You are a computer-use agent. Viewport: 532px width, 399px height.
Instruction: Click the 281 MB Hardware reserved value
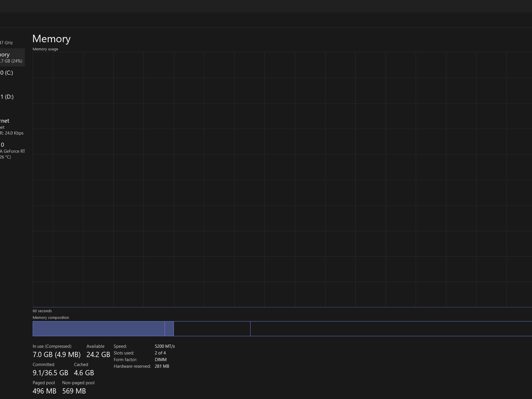pyautogui.click(x=162, y=366)
